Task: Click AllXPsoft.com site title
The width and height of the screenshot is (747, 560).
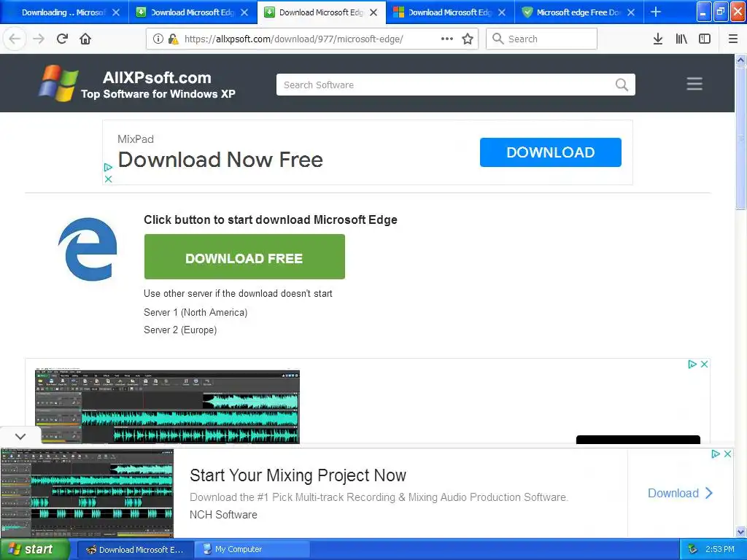Action: pyautogui.click(x=158, y=77)
